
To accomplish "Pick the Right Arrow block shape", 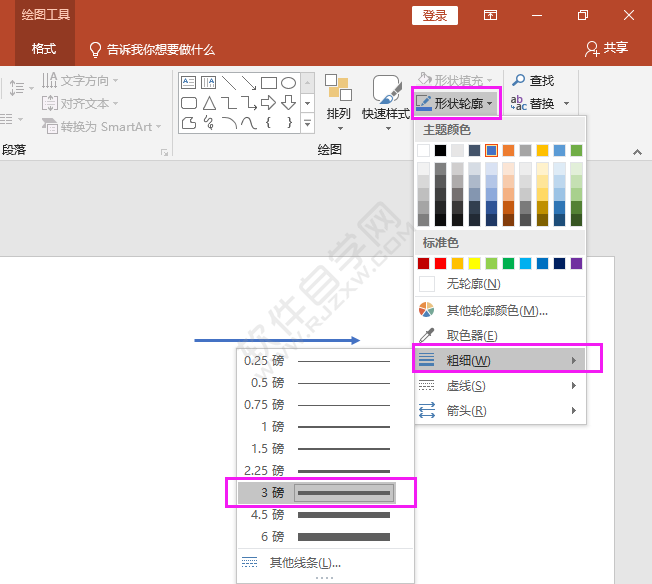I will (x=269, y=102).
